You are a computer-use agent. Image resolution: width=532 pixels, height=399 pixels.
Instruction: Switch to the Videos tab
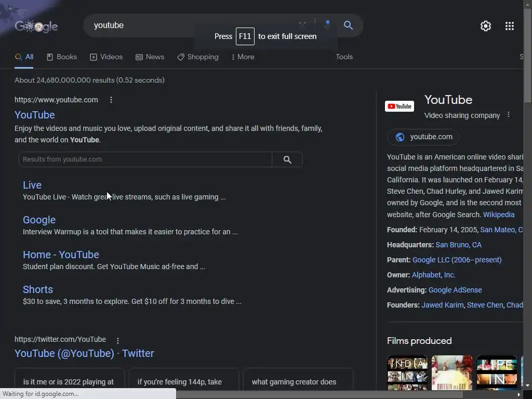click(106, 57)
